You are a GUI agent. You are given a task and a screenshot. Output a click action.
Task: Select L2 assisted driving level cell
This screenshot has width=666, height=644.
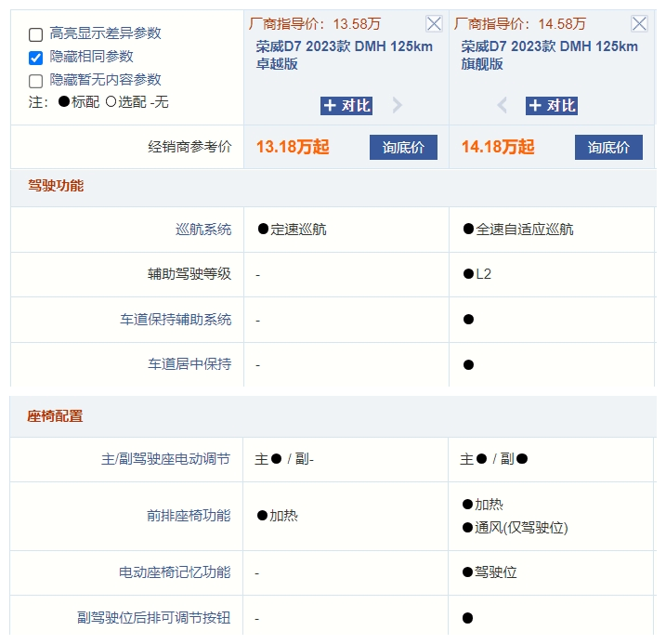click(x=477, y=274)
